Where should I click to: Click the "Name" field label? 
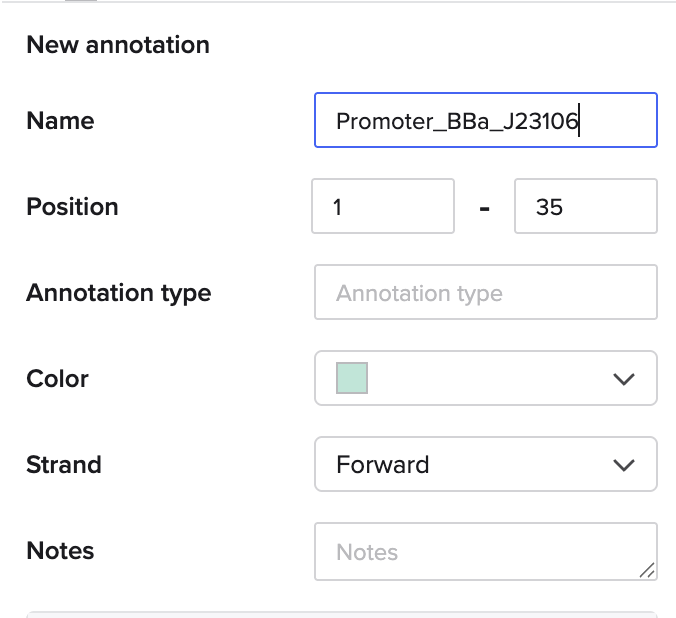click(x=60, y=121)
